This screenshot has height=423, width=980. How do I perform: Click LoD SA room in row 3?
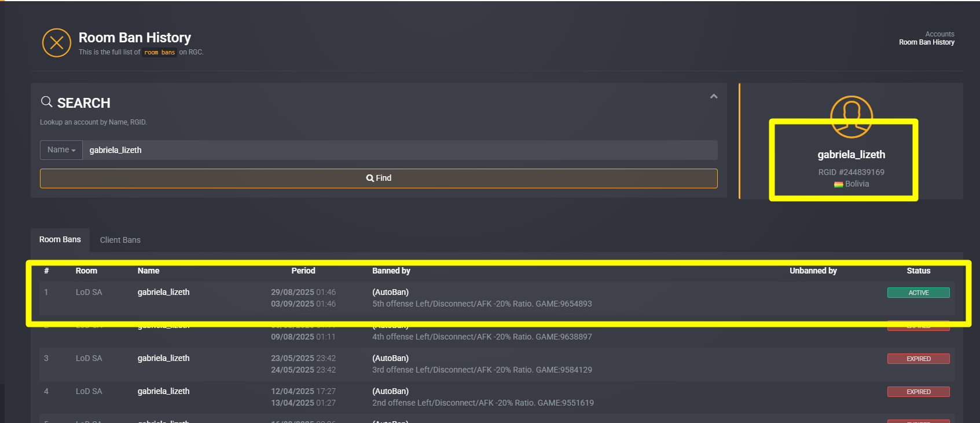[x=89, y=358]
